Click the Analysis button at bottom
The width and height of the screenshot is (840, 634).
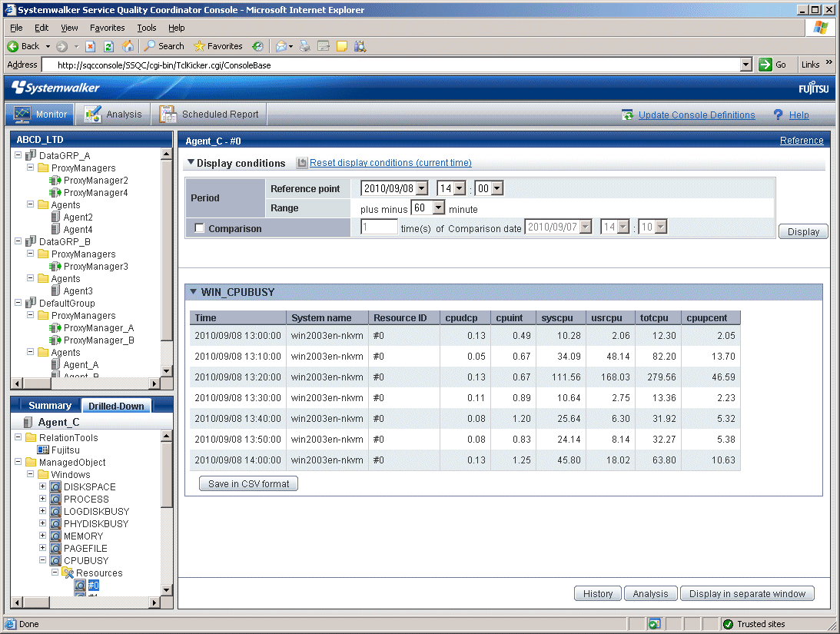(x=650, y=593)
